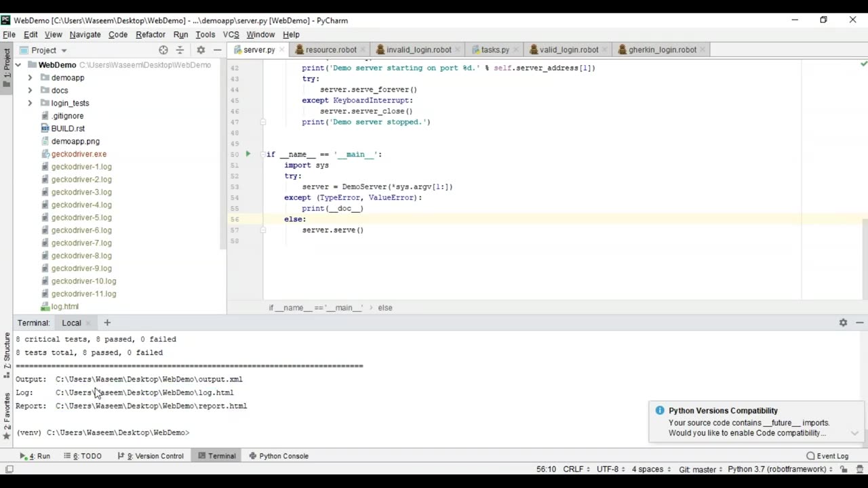Open the Version Control tool window

click(x=151, y=456)
